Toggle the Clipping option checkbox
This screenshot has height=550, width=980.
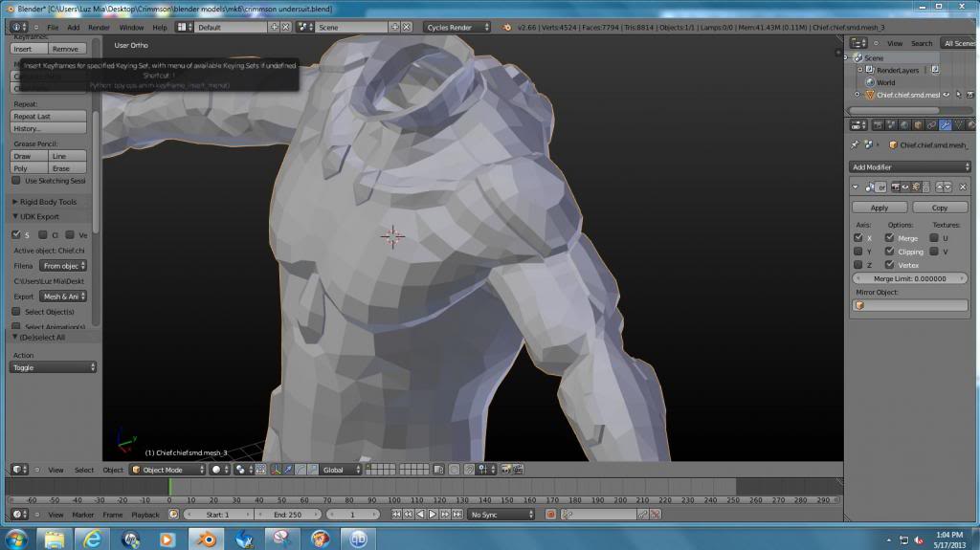pyautogui.click(x=889, y=252)
